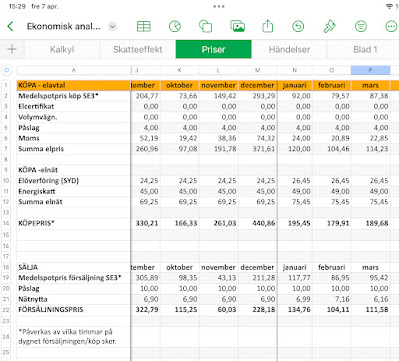Image resolution: width=399 pixels, height=361 pixels.
Task: Select the cell with value 440,86
Action: (x=257, y=223)
